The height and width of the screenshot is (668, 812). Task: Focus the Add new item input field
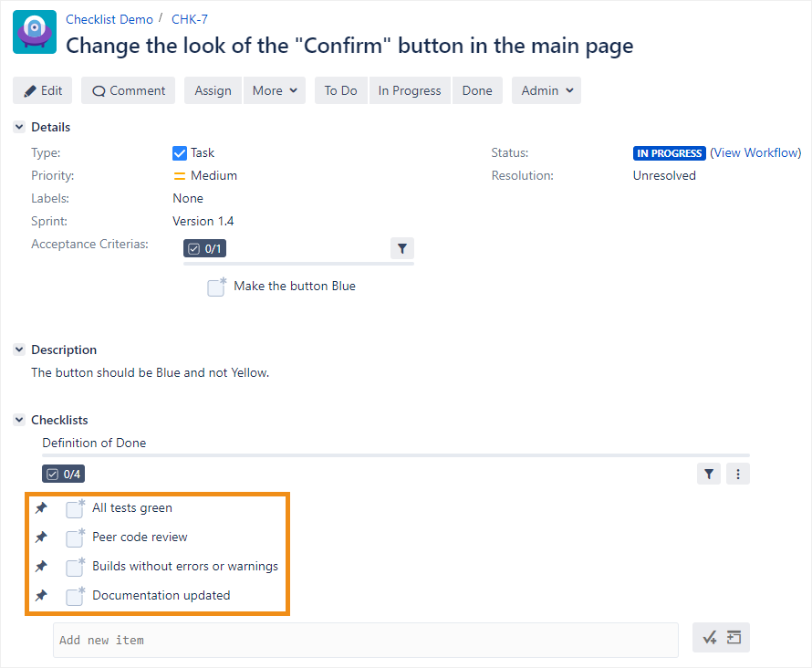click(365, 640)
